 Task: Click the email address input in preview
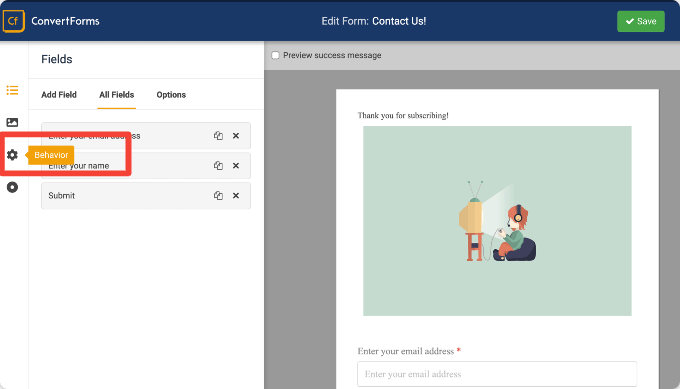pos(497,374)
